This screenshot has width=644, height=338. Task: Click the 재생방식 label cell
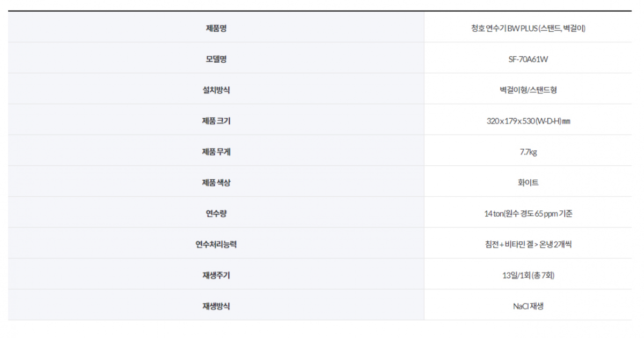(216, 307)
